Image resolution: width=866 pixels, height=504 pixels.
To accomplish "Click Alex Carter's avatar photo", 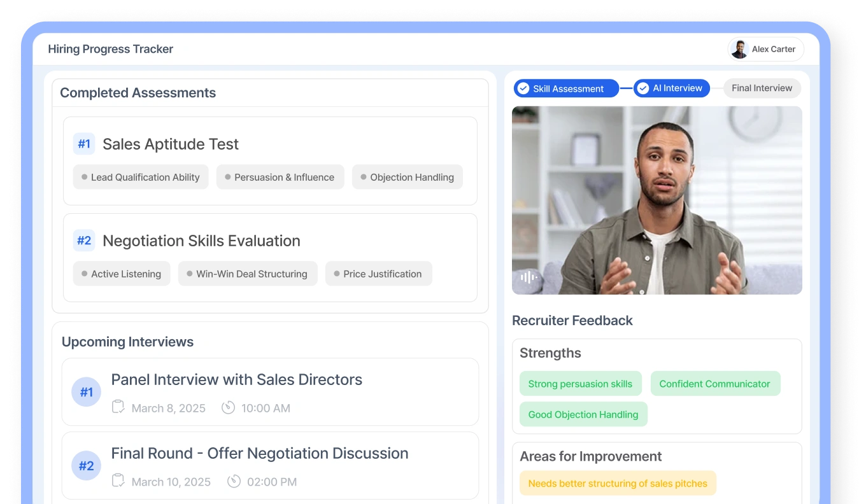I will (739, 49).
